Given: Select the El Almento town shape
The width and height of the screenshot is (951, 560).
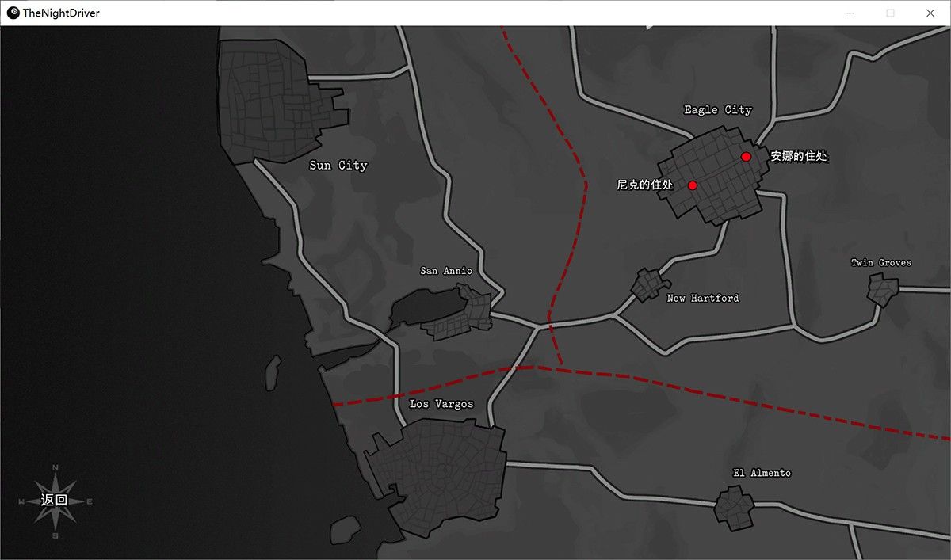Looking at the screenshot, I should click(x=734, y=506).
